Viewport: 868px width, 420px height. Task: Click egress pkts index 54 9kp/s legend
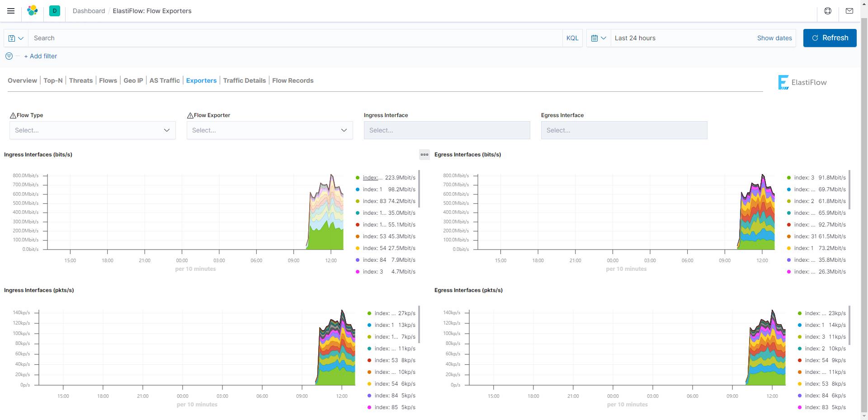[822, 360]
